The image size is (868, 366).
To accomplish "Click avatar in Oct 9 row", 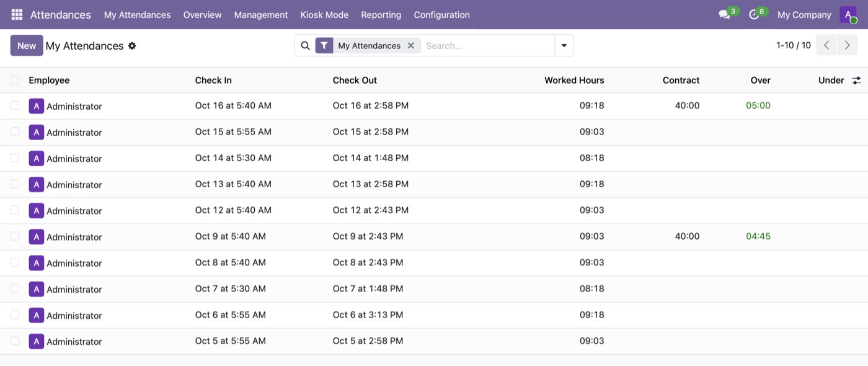I will click(x=37, y=236).
